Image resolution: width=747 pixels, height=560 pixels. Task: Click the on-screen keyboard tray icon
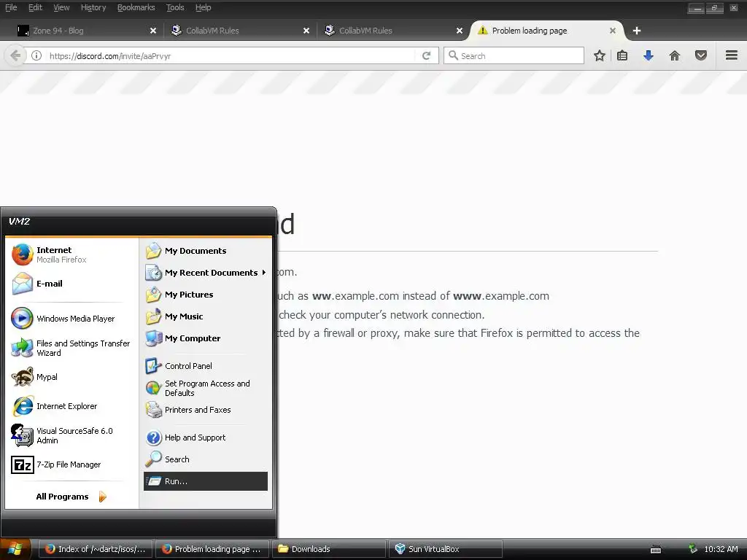[x=656, y=550]
